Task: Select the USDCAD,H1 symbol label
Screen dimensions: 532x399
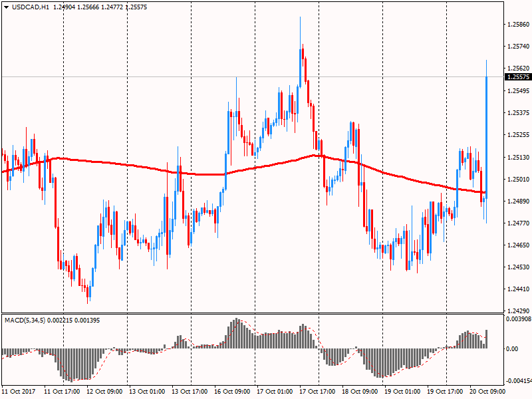Action: pos(31,7)
